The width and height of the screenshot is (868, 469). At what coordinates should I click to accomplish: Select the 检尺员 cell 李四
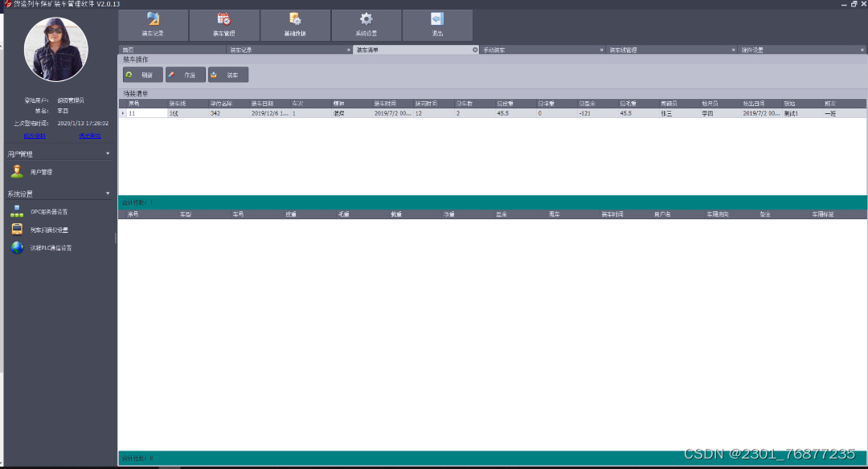point(720,113)
